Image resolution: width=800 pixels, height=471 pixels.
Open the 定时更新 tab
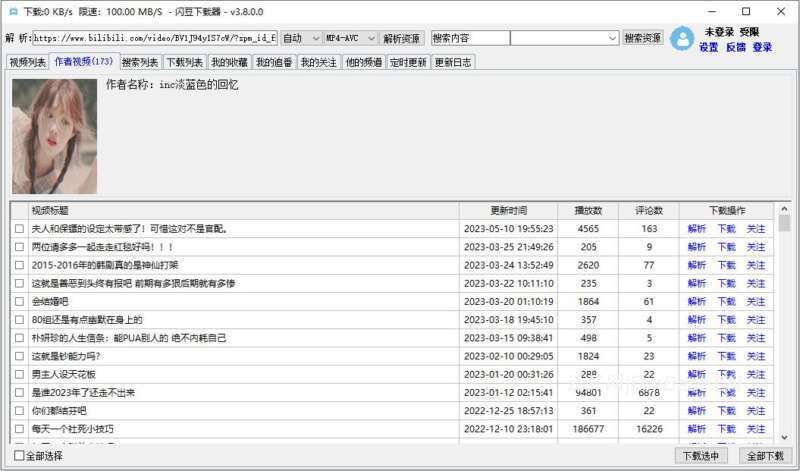[408, 62]
